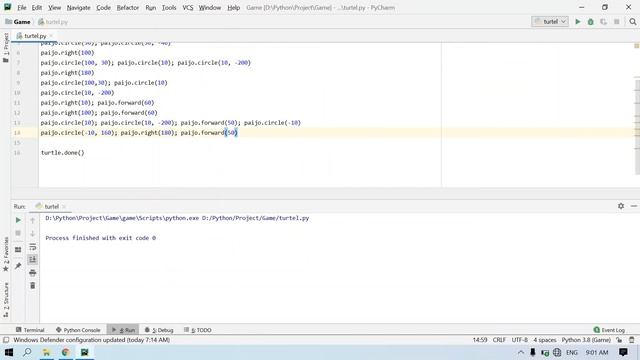Viewport: 640px width, 360px height.
Task: Switch to the Debug tool window
Action: coord(159,330)
